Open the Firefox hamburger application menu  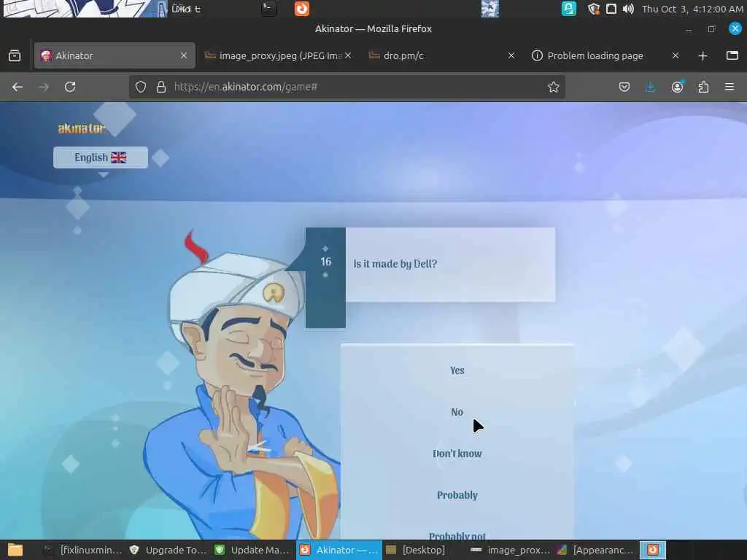pos(729,87)
